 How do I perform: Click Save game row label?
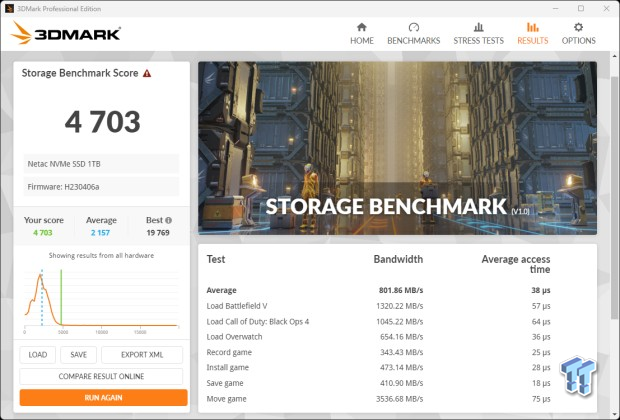(x=225, y=383)
